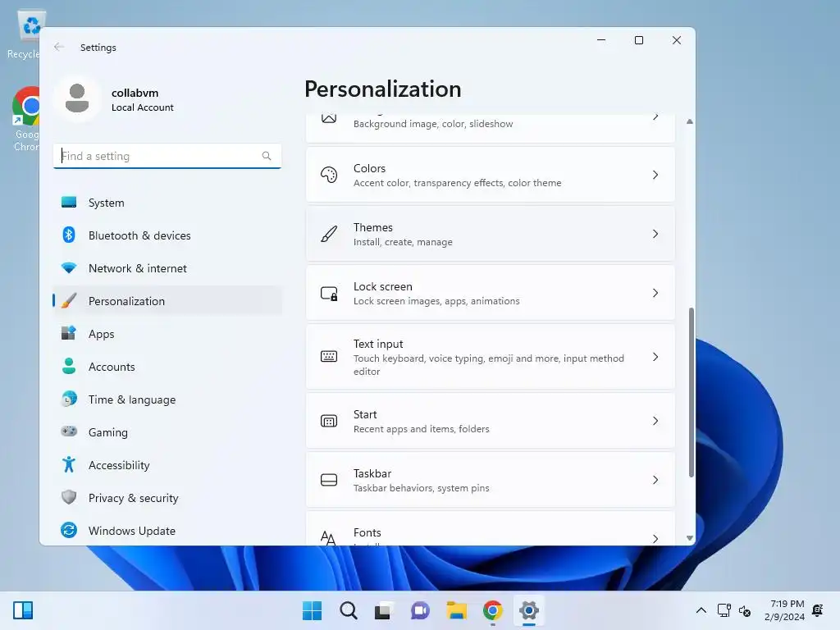Open File Explorer on the taskbar

pos(456,610)
